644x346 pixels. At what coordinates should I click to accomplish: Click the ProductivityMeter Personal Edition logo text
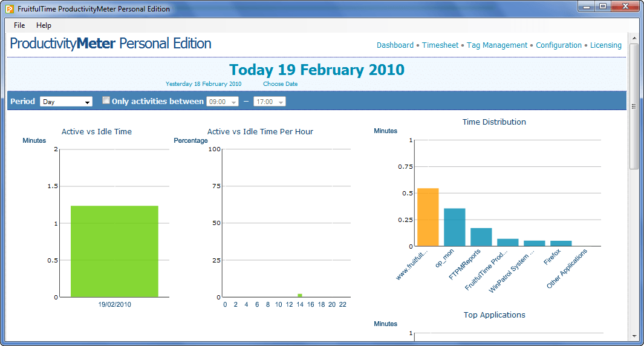point(111,44)
